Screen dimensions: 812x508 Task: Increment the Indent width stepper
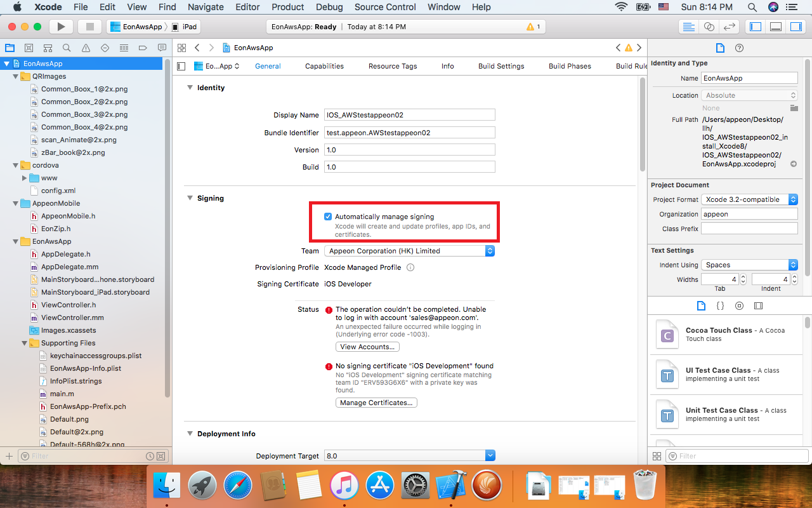pyautogui.click(x=793, y=276)
